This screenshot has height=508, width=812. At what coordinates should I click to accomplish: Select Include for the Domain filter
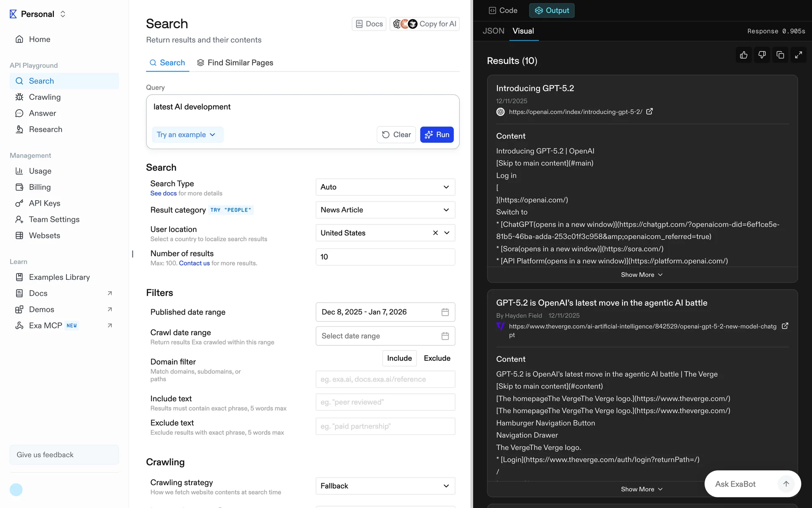(399, 358)
